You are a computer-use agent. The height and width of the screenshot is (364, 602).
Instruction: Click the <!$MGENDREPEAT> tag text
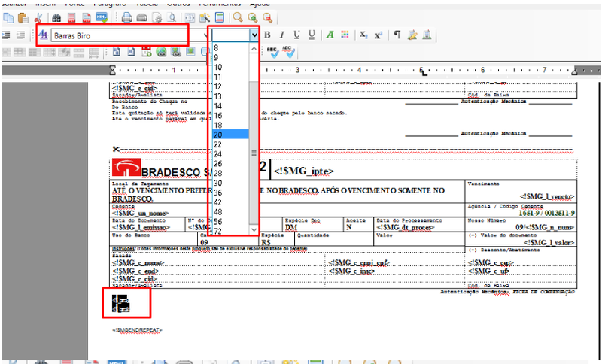[137, 330]
